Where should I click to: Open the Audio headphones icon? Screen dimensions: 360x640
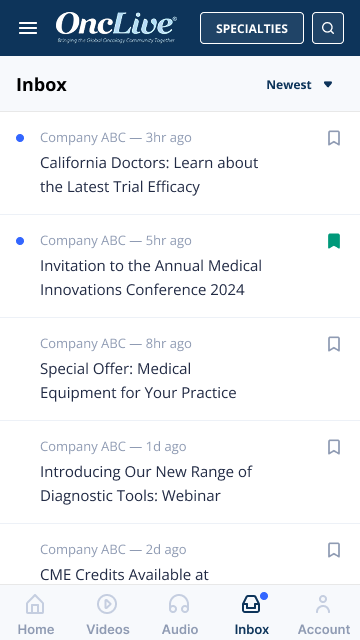coord(179,604)
